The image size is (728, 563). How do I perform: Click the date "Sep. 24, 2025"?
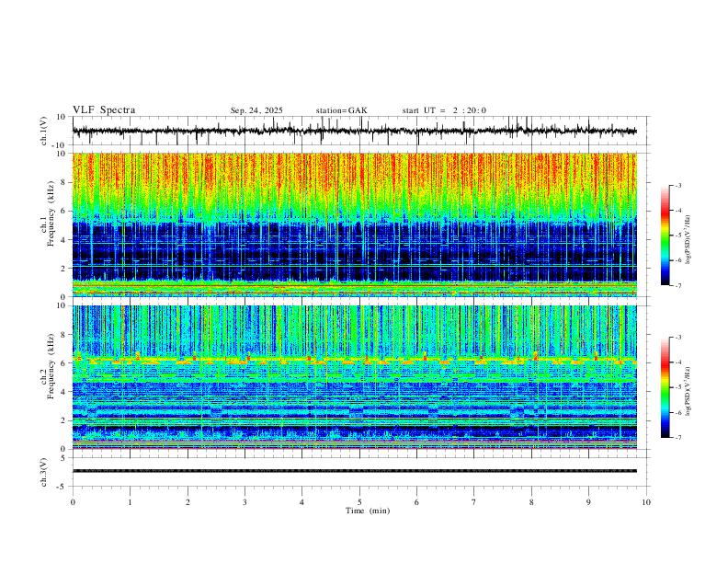pyautogui.click(x=256, y=110)
